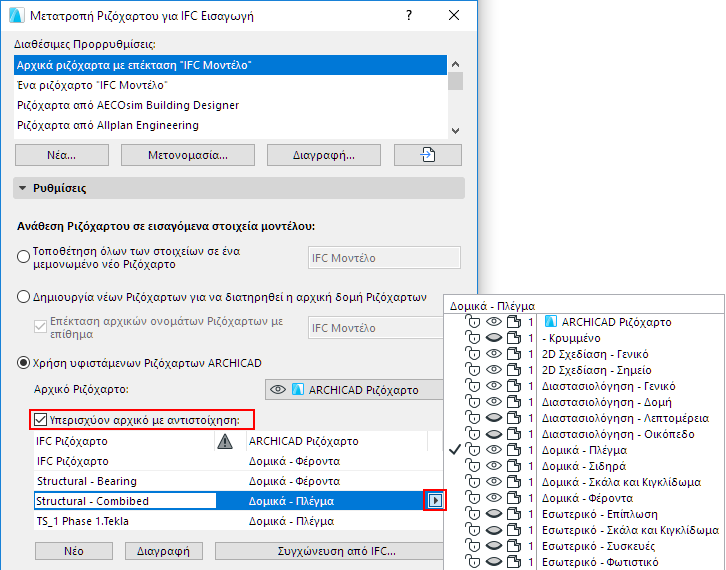Image resolution: width=726 pixels, height=570 pixels.
Task: Click the Νέο mapping button
Action: (x=74, y=551)
